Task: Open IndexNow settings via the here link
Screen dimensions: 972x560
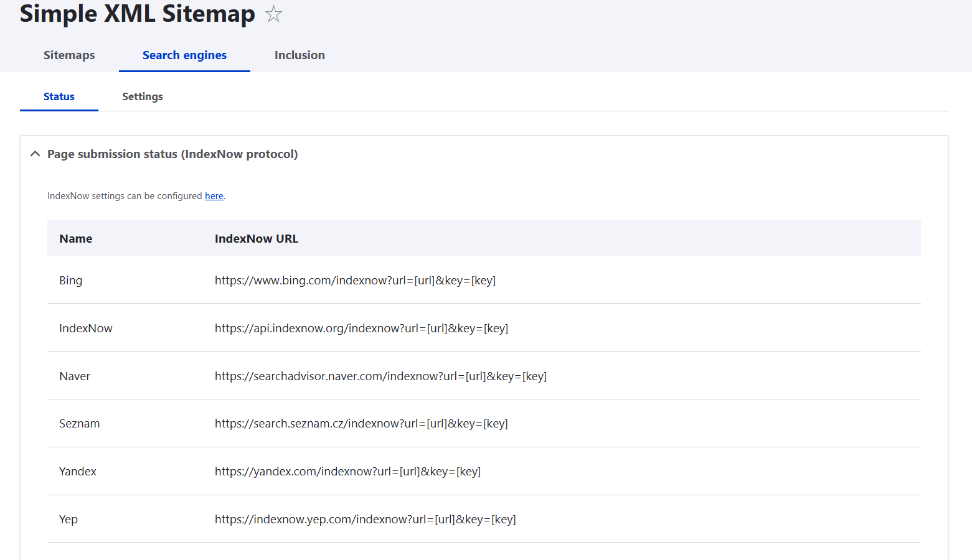Action: click(x=214, y=195)
